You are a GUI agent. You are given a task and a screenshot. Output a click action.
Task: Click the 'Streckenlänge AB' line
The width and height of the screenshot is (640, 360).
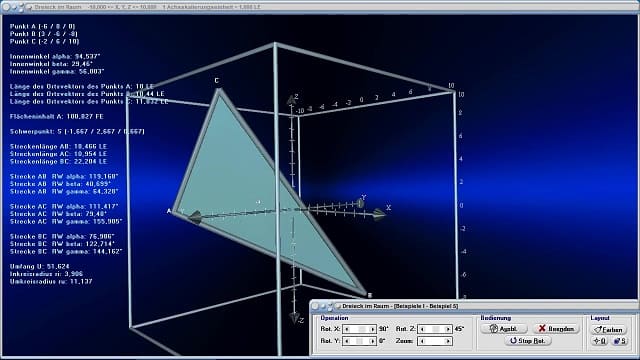[58, 147]
